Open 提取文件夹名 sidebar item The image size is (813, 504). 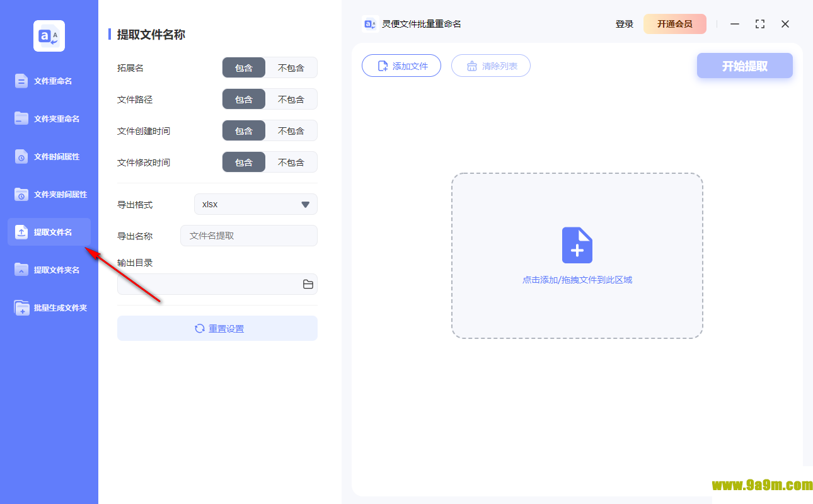click(49, 270)
